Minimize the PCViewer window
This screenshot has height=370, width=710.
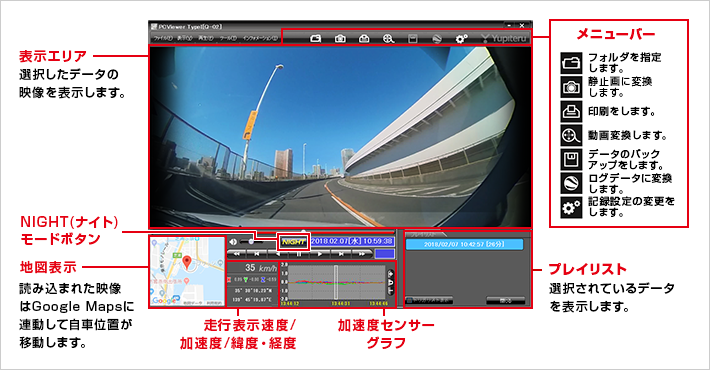[x=509, y=26]
